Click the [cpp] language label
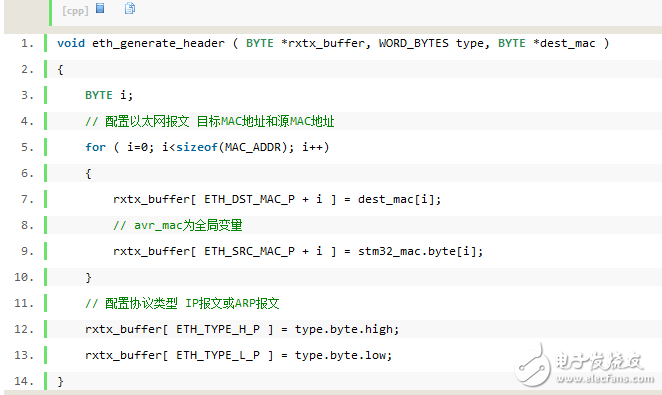Image resolution: width=662 pixels, height=395 pixels. (x=75, y=11)
